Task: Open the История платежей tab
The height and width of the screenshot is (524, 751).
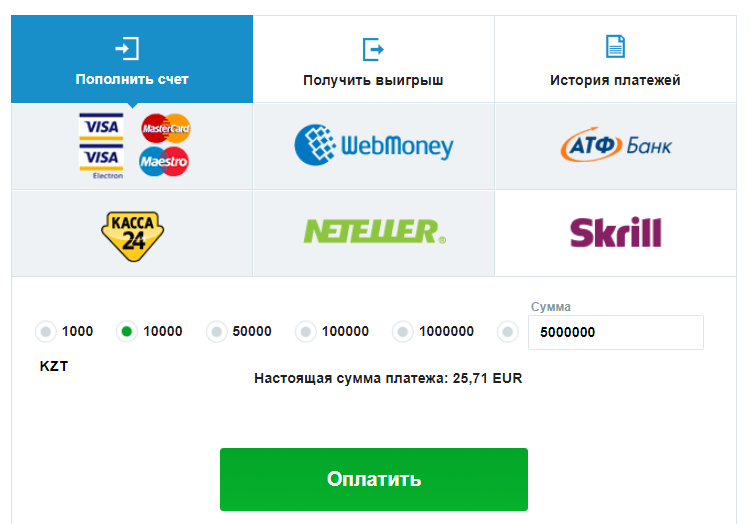Action: pos(615,59)
